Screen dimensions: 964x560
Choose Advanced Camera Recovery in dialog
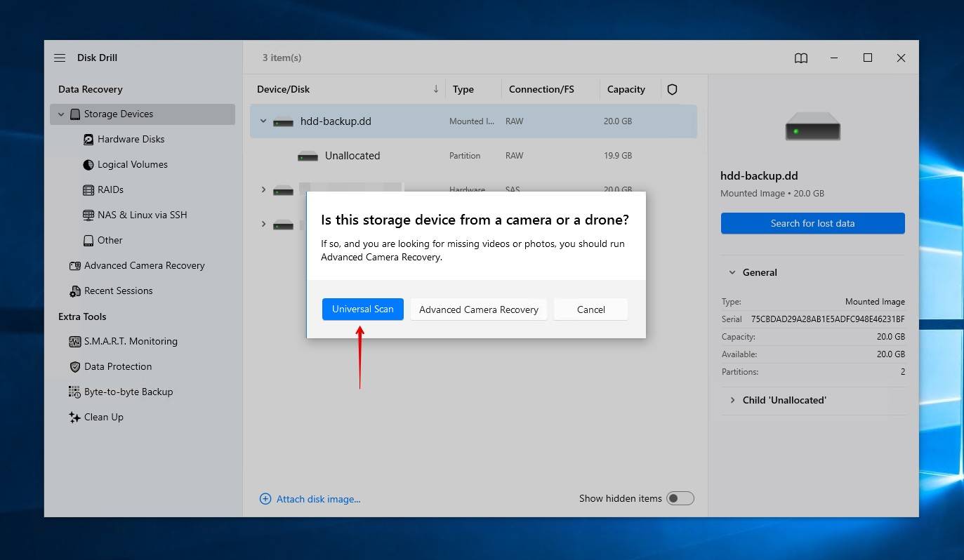[x=478, y=309]
